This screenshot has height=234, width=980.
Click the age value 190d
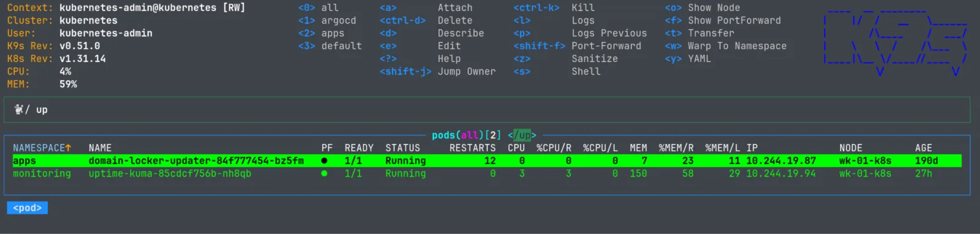[927, 160]
